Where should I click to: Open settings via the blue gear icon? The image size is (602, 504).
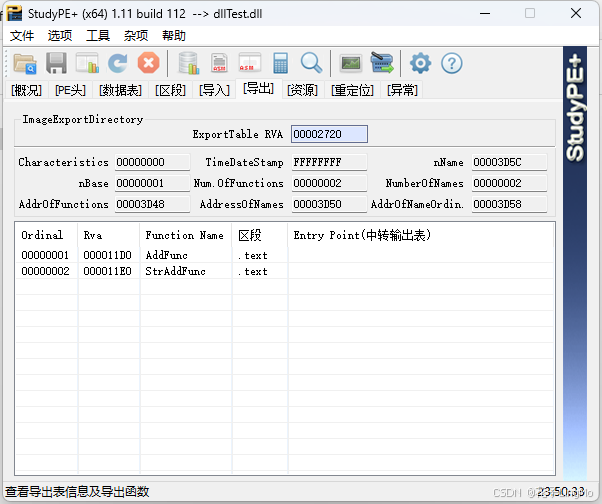(420, 63)
